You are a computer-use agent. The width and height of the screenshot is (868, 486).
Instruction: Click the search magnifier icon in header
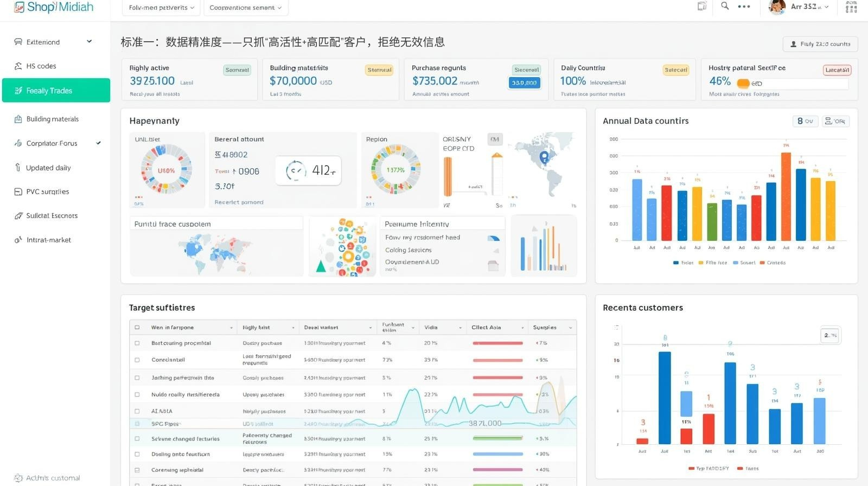[x=725, y=7]
